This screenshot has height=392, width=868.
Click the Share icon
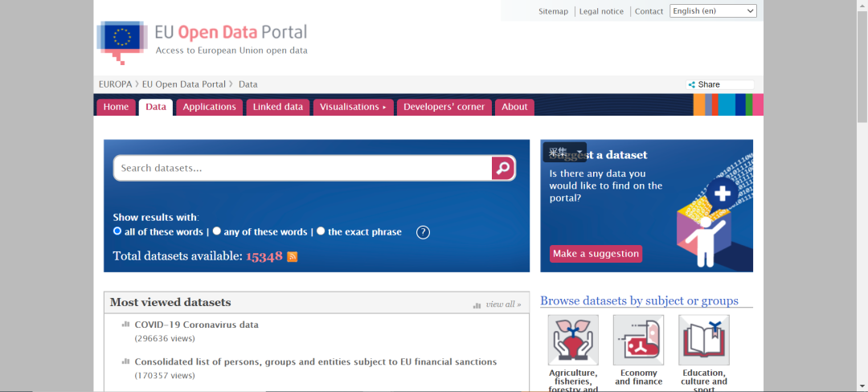click(x=691, y=84)
